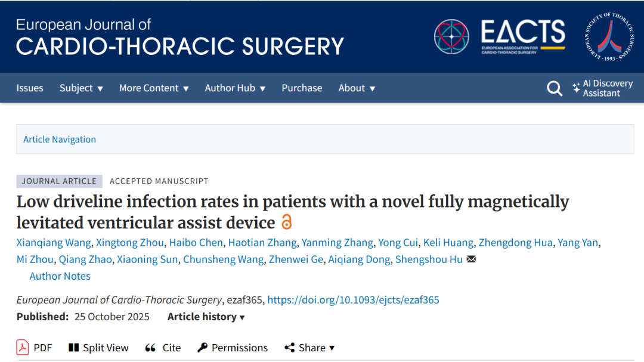The height and width of the screenshot is (362, 644).
Task: Download the article PDF
Action: [x=35, y=348]
